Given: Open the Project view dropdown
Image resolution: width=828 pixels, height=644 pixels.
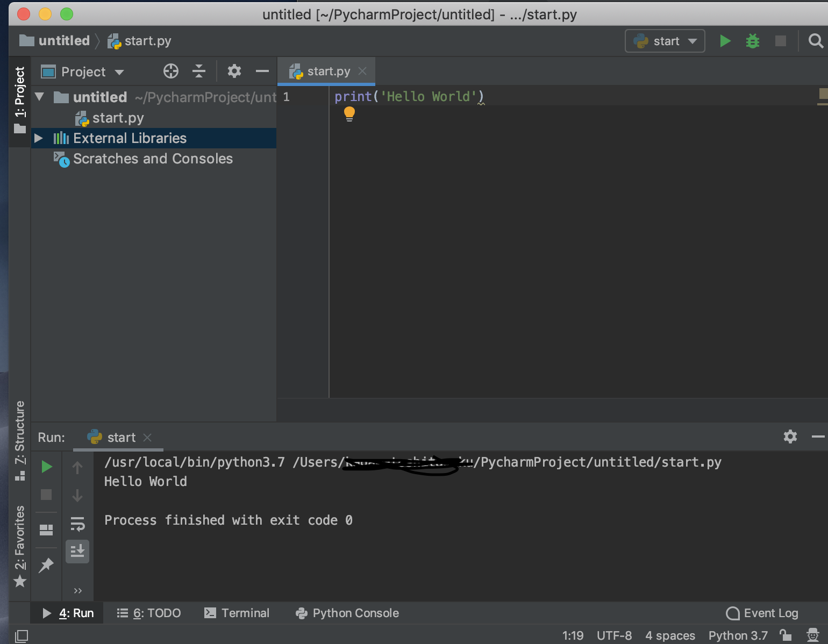Looking at the screenshot, I should coord(82,71).
